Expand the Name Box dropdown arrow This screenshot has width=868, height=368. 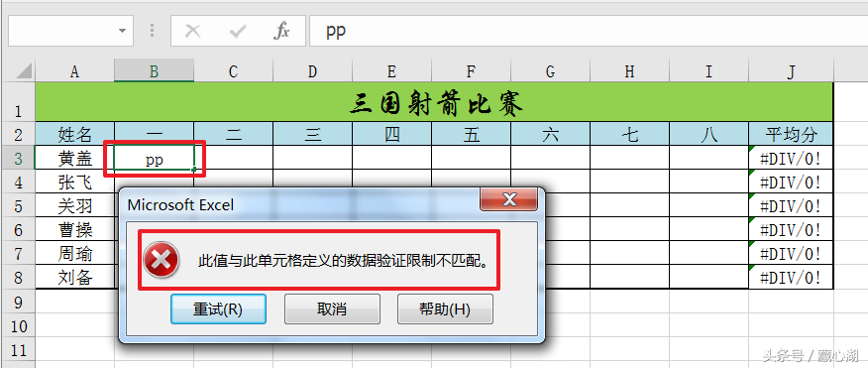122,31
